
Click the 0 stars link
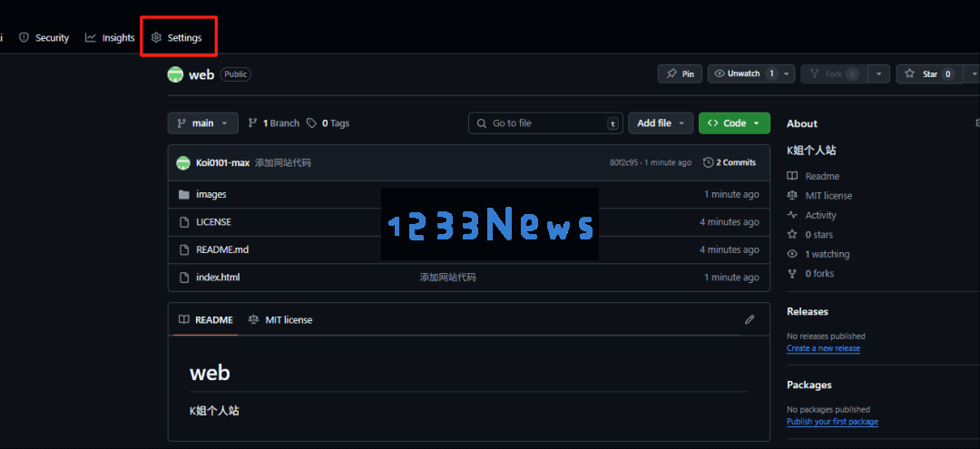click(x=818, y=235)
